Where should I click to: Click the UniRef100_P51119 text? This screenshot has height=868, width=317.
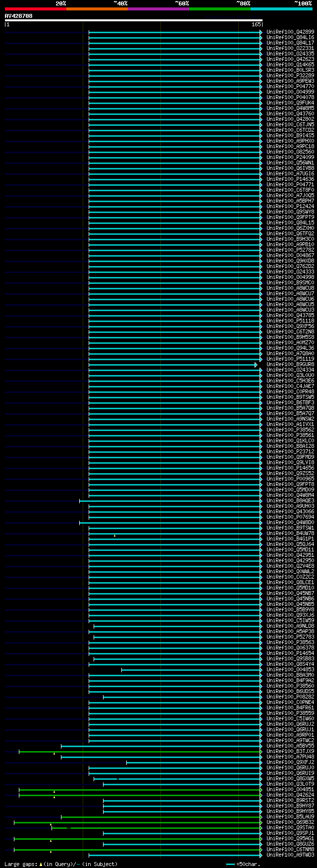[x=290, y=359]
